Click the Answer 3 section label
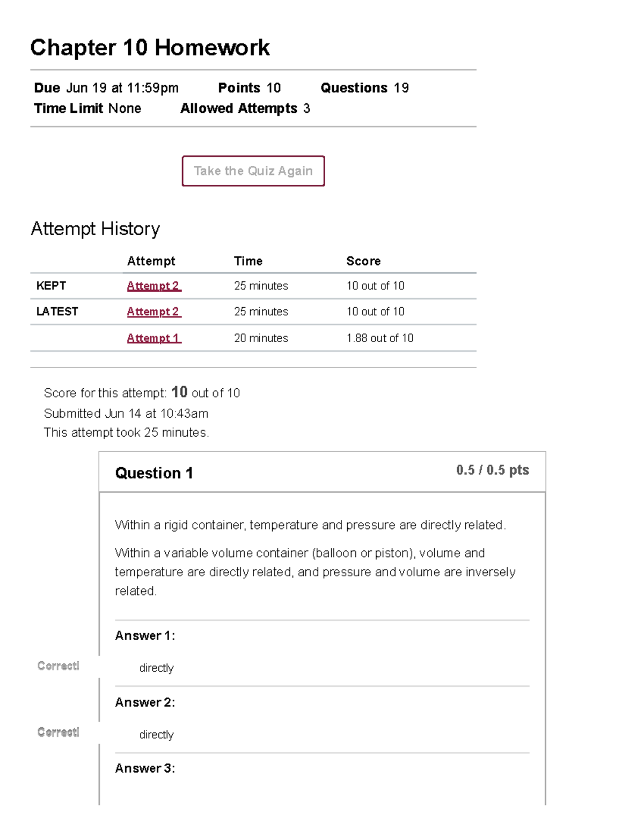Screen dimensions: 644x834 (x=144, y=768)
